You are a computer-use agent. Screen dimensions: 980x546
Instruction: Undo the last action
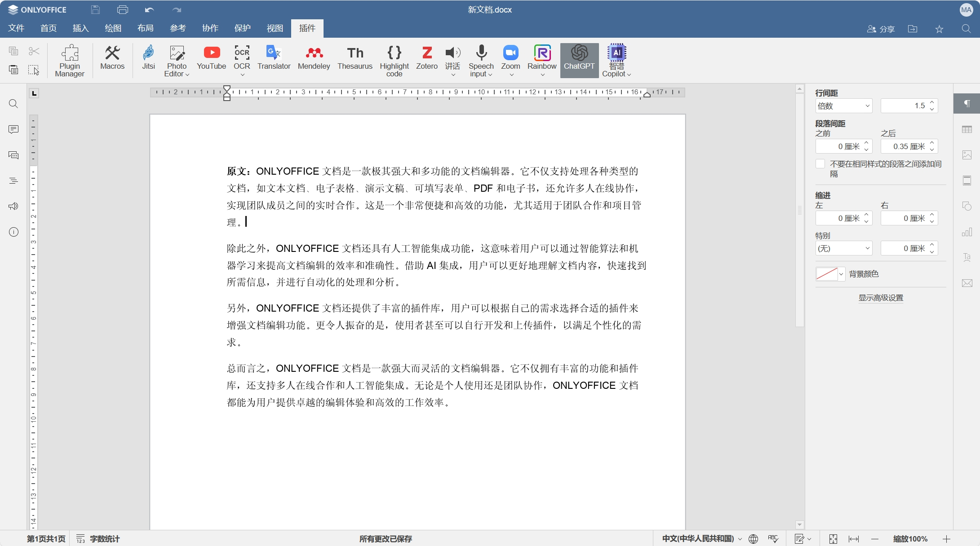click(x=150, y=9)
